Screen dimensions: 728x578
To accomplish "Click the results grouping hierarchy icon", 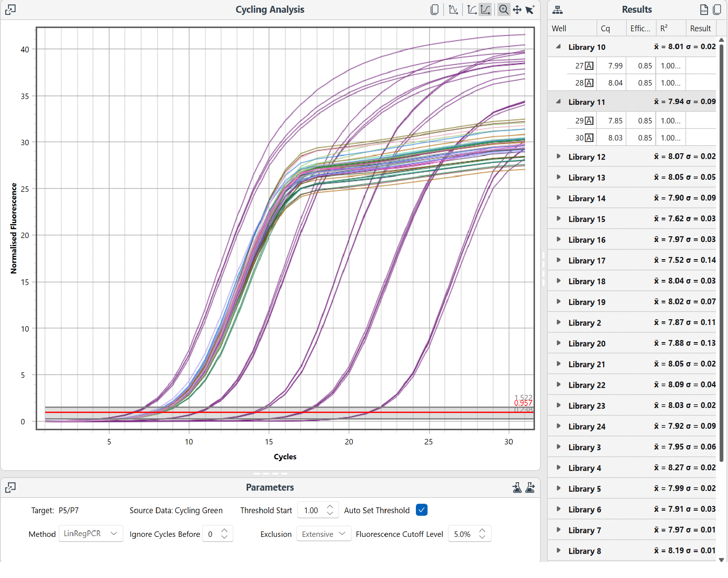I will pyautogui.click(x=557, y=10).
